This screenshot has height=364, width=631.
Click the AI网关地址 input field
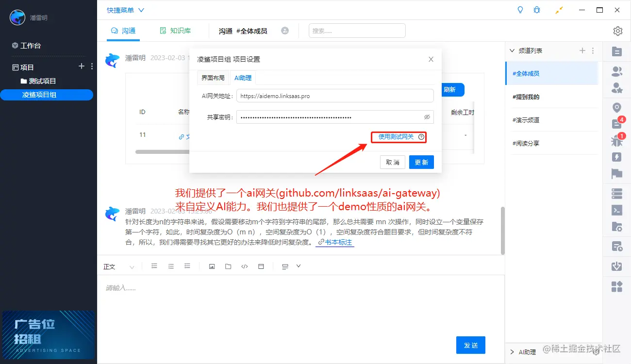[x=335, y=96]
